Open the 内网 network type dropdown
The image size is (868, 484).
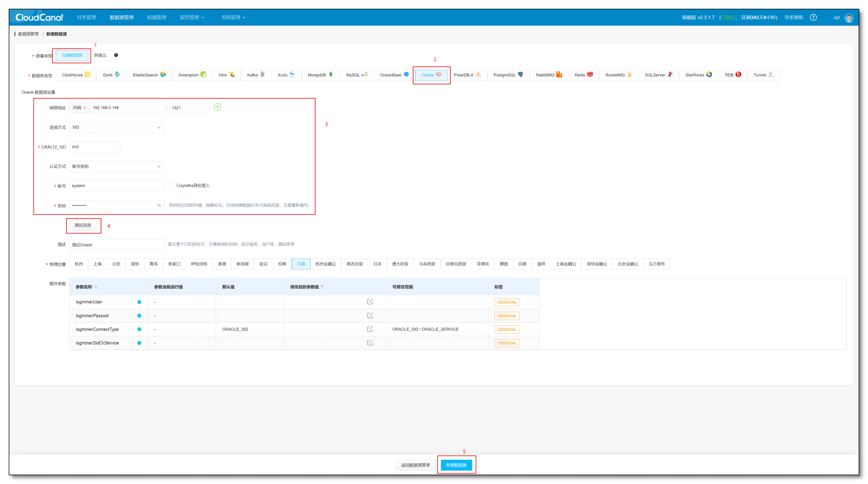coord(79,108)
